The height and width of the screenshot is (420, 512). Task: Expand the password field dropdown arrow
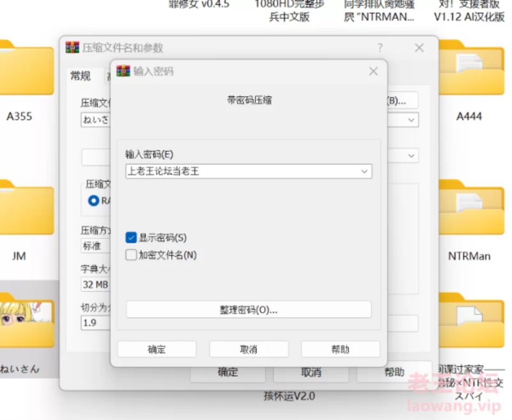[364, 171]
